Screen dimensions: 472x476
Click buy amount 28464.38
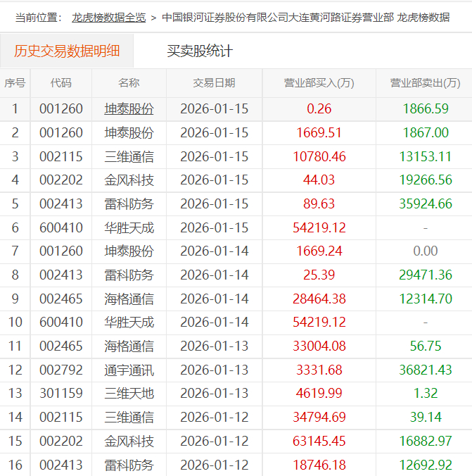click(319, 299)
